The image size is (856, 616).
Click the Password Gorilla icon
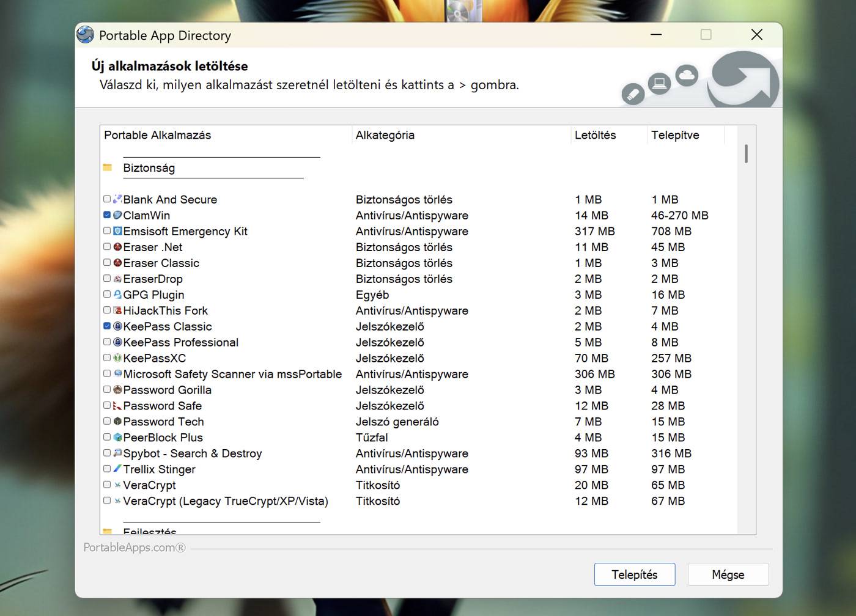tap(118, 390)
